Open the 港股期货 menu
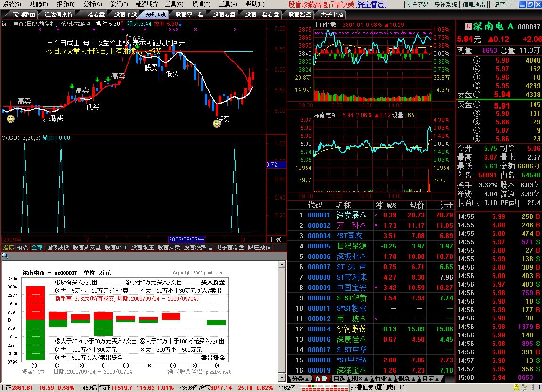The height and width of the screenshot is (392, 542). 146,4
